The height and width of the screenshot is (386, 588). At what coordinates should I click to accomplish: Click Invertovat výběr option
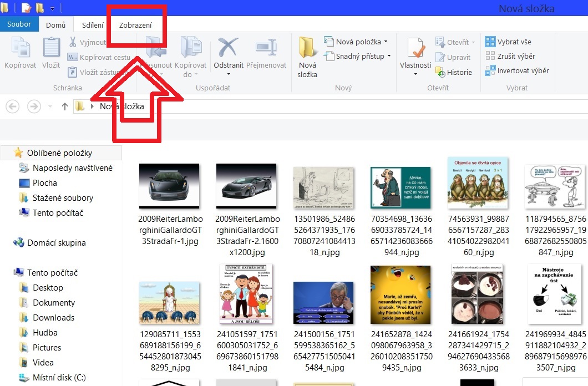(x=517, y=70)
